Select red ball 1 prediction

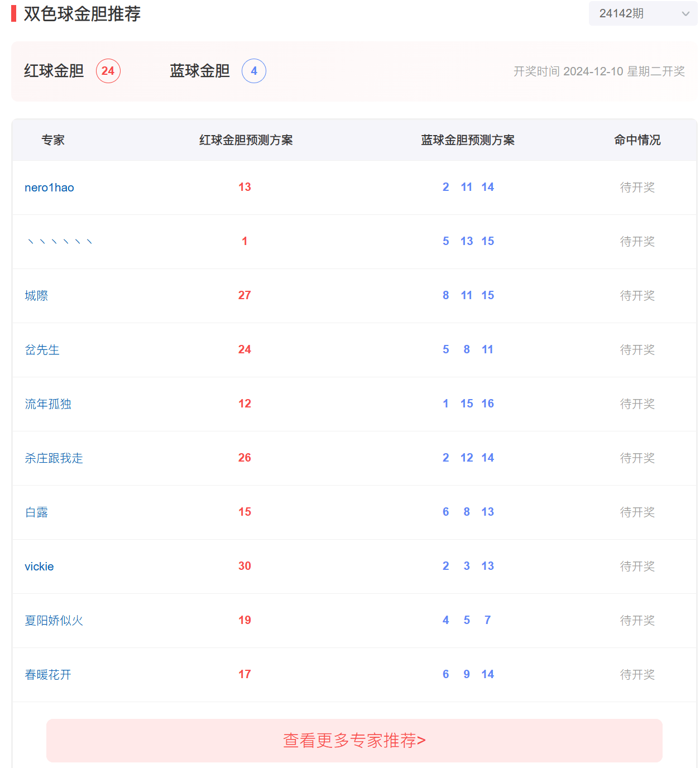(244, 241)
